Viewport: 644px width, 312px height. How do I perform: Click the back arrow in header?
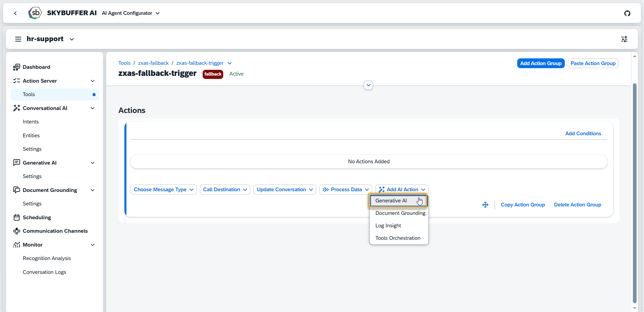click(x=15, y=13)
